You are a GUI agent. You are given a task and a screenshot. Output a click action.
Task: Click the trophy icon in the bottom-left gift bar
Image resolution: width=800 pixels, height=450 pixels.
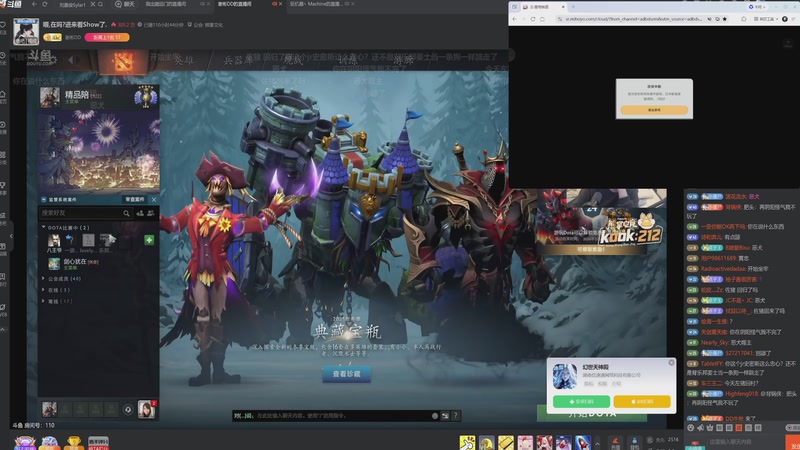click(x=74, y=443)
